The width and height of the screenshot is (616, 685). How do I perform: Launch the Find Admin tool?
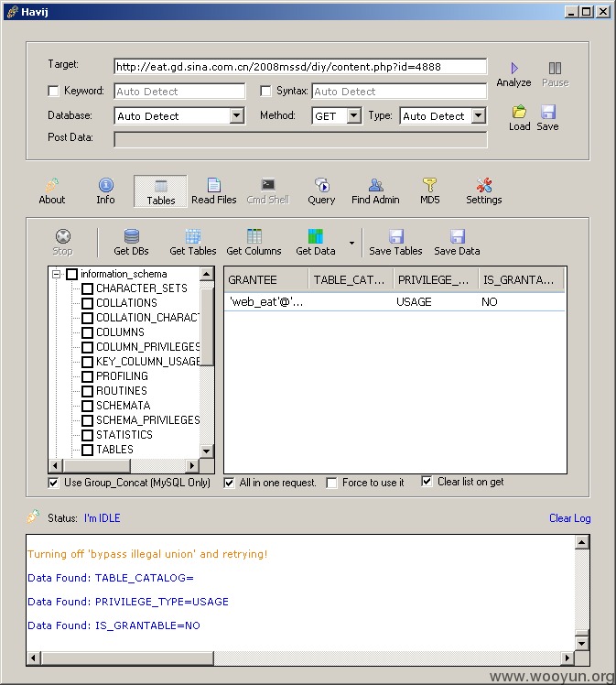click(375, 191)
